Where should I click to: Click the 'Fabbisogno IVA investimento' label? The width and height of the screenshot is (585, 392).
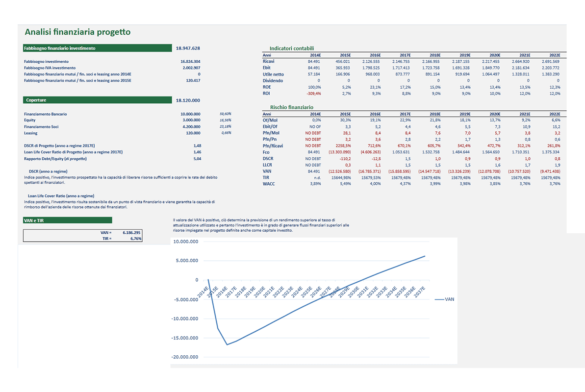click(x=50, y=68)
